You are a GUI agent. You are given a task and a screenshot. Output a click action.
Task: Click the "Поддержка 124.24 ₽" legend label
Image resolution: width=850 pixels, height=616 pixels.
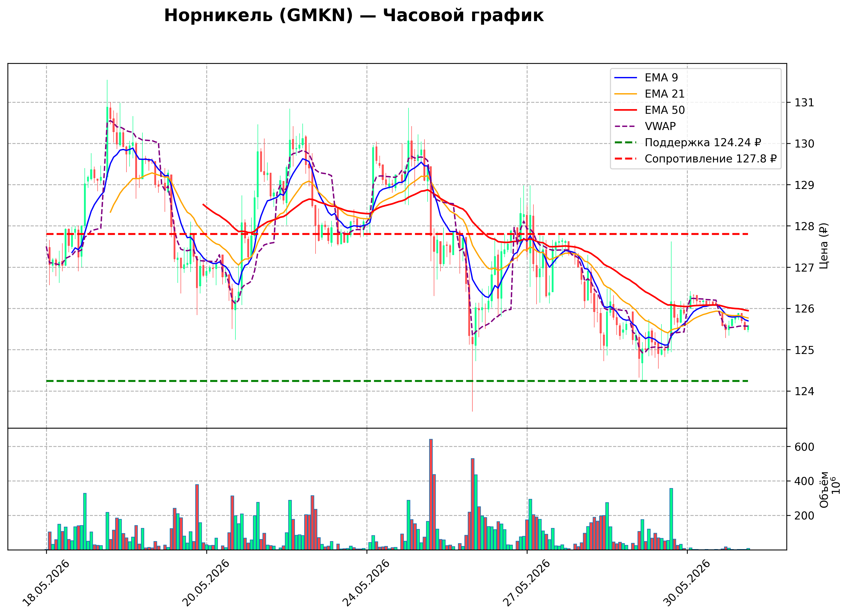pos(703,142)
